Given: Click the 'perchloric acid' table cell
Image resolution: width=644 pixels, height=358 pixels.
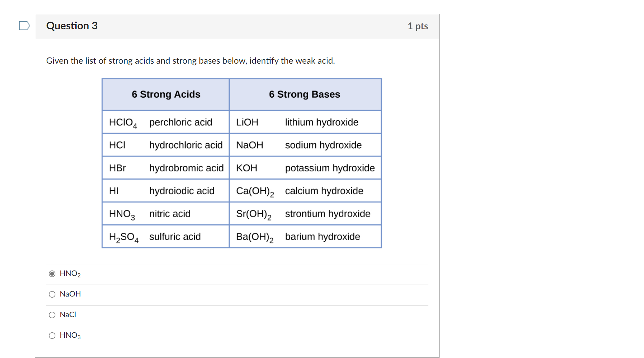Looking at the screenshot, I should point(181,122).
